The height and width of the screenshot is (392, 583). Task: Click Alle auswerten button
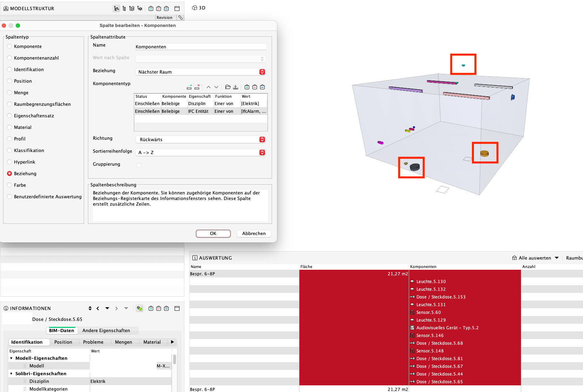point(531,258)
